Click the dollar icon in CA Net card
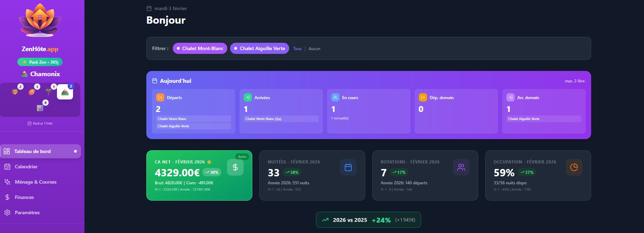The width and height of the screenshot is (644, 233). pyautogui.click(x=235, y=167)
